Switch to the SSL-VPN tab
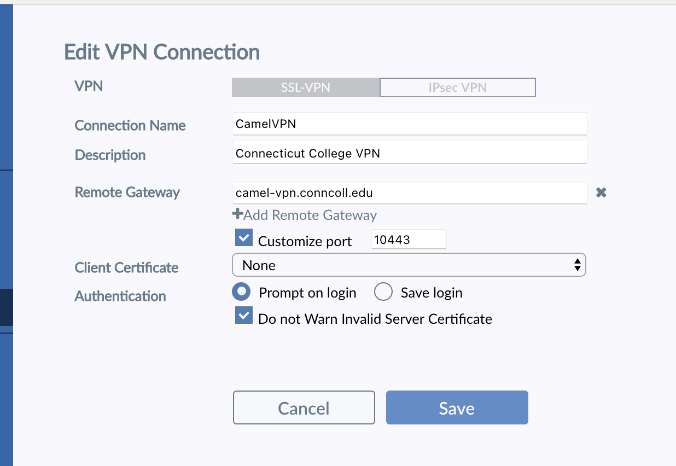676x466 pixels. [x=306, y=87]
